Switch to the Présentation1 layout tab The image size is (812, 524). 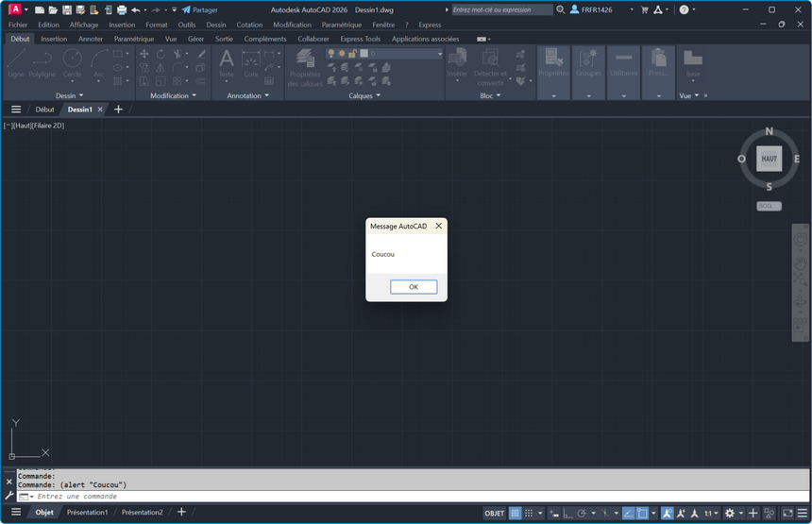87,512
